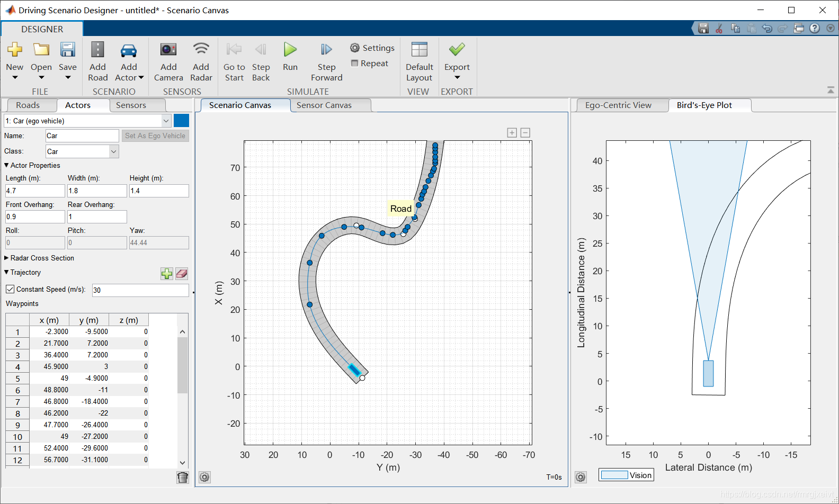
Task: Delete the actor with trash icon
Action: tap(183, 478)
